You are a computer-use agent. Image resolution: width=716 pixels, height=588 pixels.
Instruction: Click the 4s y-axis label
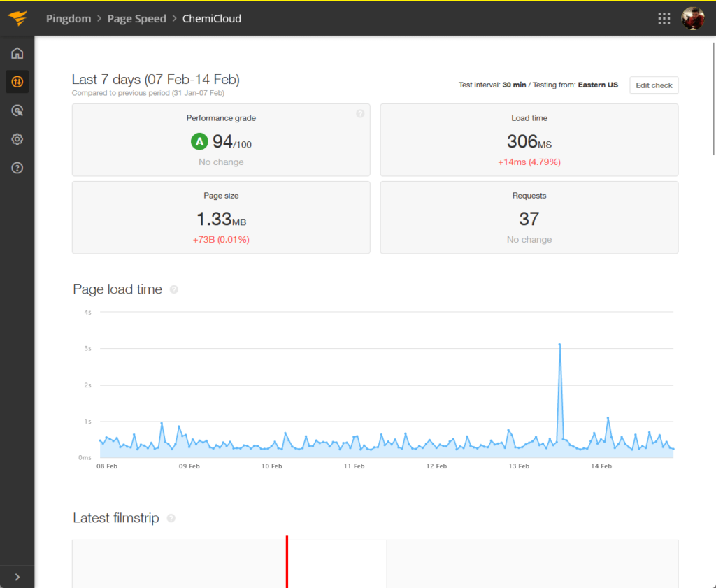pos(87,313)
